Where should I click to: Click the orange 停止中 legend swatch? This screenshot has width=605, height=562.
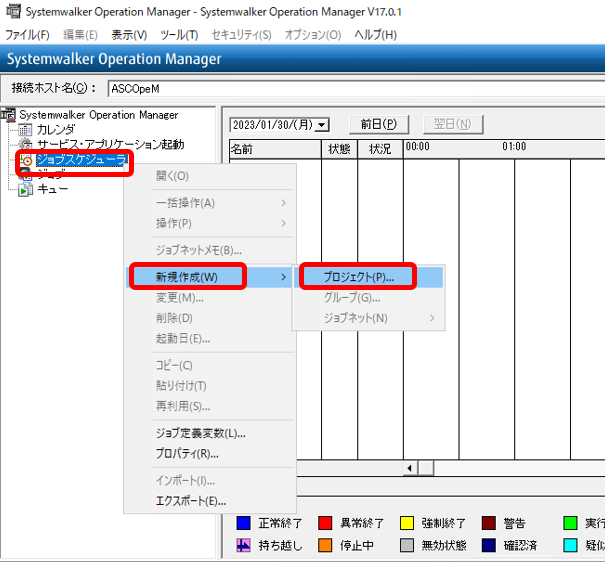tap(325, 545)
